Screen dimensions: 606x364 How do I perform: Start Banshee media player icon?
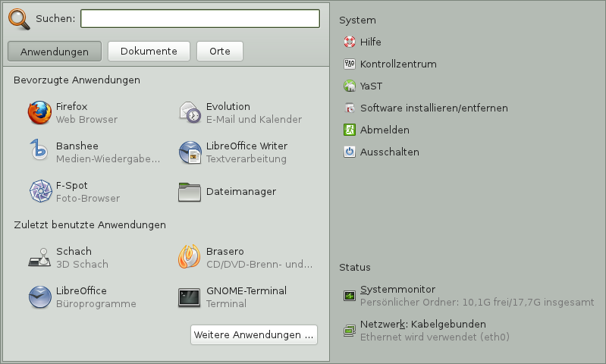click(x=39, y=152)
